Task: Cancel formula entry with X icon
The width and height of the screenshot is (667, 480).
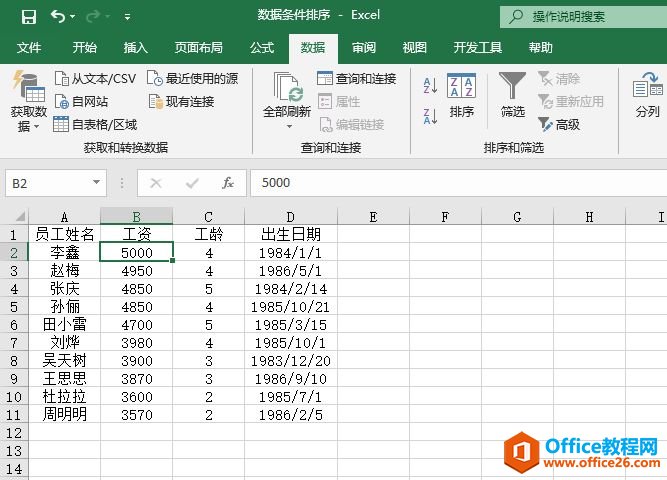Action: pyautogui.click(x=156, y=183)
